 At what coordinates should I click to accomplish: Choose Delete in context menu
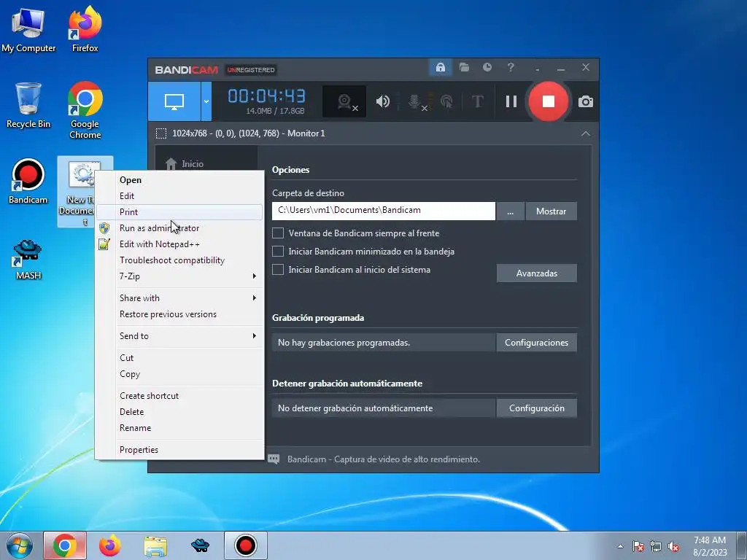(179, 412)
